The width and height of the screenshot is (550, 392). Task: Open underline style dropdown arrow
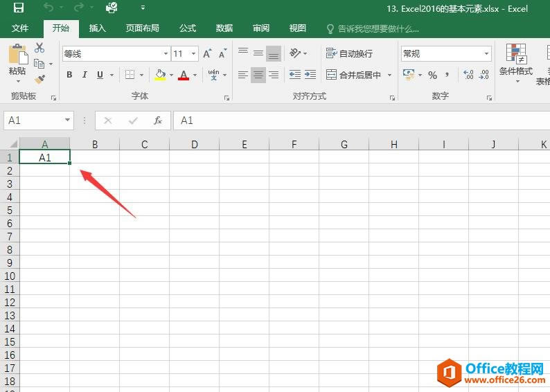click(112, 75)
